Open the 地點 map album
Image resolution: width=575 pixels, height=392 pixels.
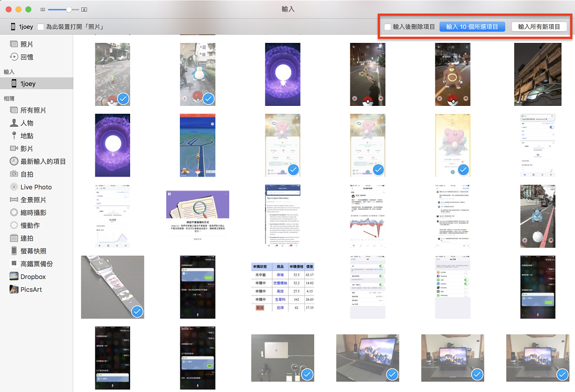coord(26,135)
